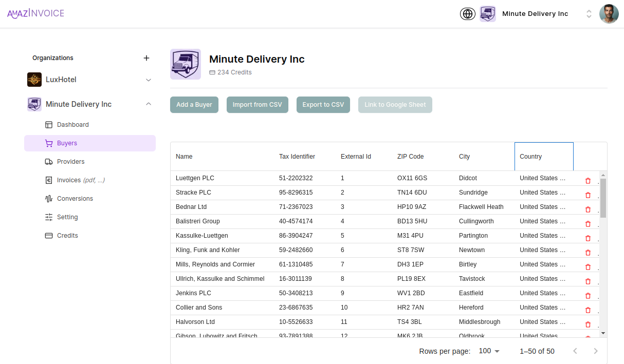
Task: Export the buyer list to CSV
Action: tap(323, 104)
